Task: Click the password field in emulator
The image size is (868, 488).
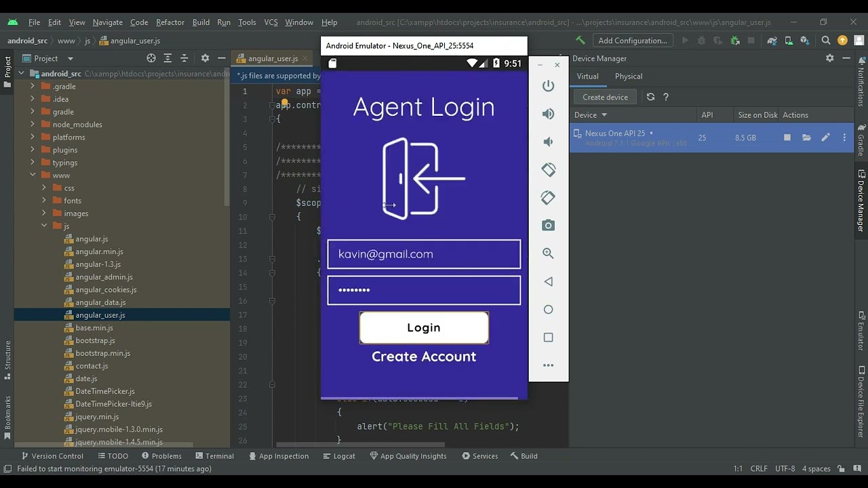Action: (x=424, y=290)
